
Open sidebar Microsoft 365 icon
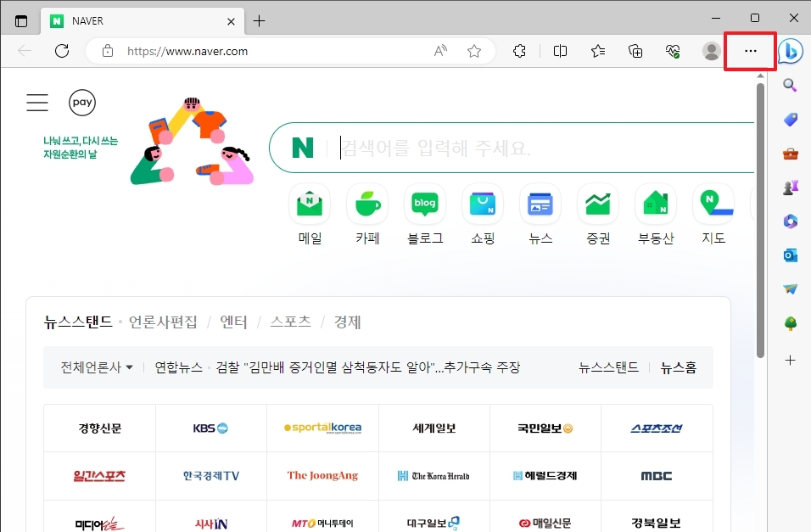coord(791,221)
